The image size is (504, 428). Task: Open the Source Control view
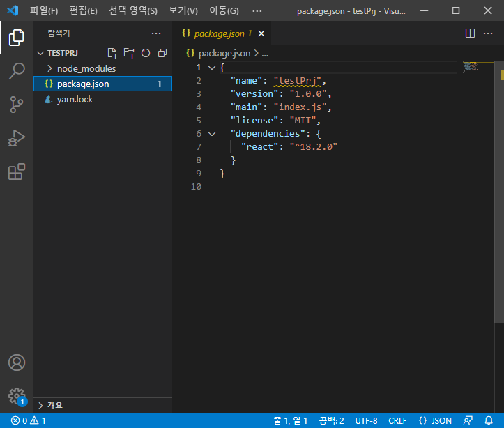pos(17,105)
